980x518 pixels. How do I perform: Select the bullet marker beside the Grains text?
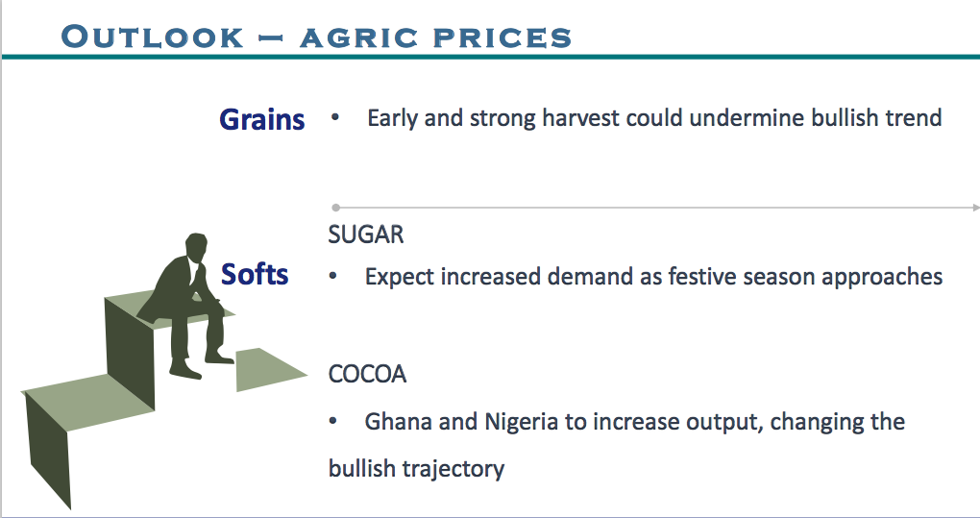pyautogui.click(x=335, y=119)
